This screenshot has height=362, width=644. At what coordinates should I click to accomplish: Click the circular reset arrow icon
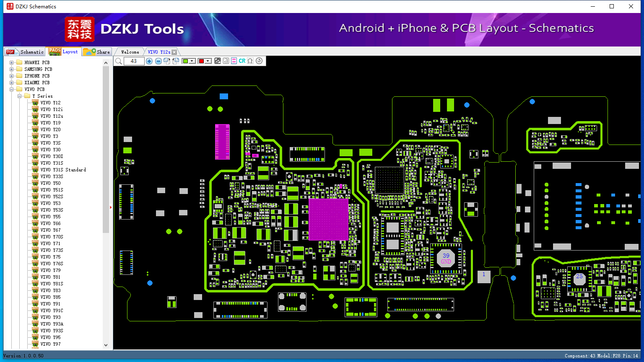coord(259,61)
